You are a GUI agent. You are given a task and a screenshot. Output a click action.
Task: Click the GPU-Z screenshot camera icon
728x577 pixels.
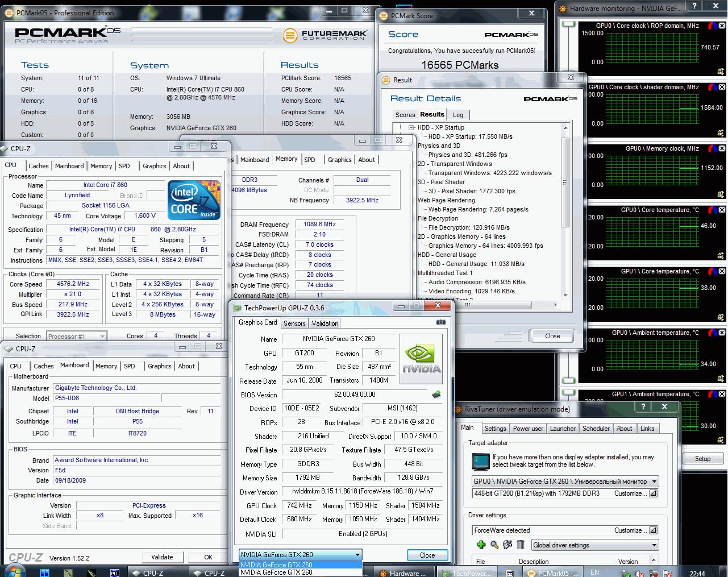coord(440,322)
